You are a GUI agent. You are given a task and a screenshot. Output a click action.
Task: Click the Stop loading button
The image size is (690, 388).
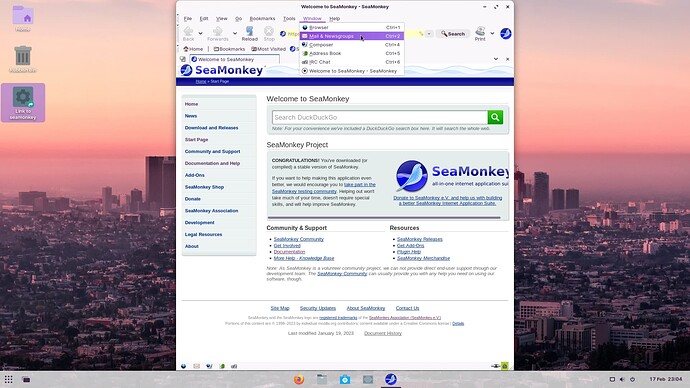(x=269, y=33)
